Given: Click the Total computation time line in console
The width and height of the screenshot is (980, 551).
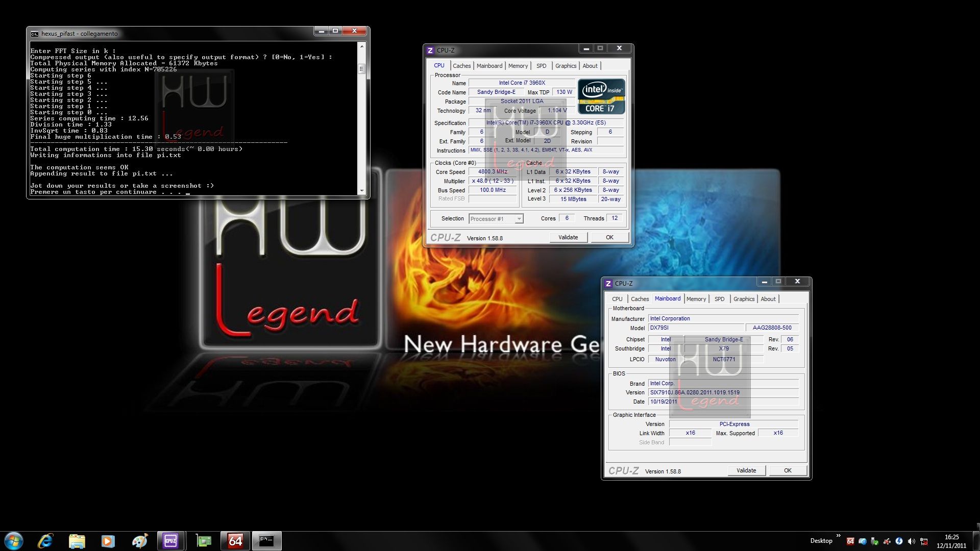Looking at the screenshot, I should 136,149.
